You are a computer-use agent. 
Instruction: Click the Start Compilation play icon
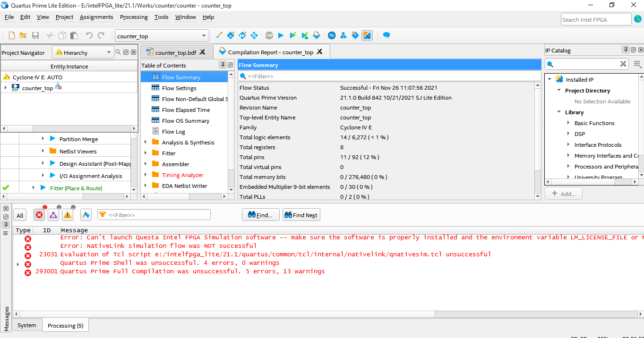281,35
